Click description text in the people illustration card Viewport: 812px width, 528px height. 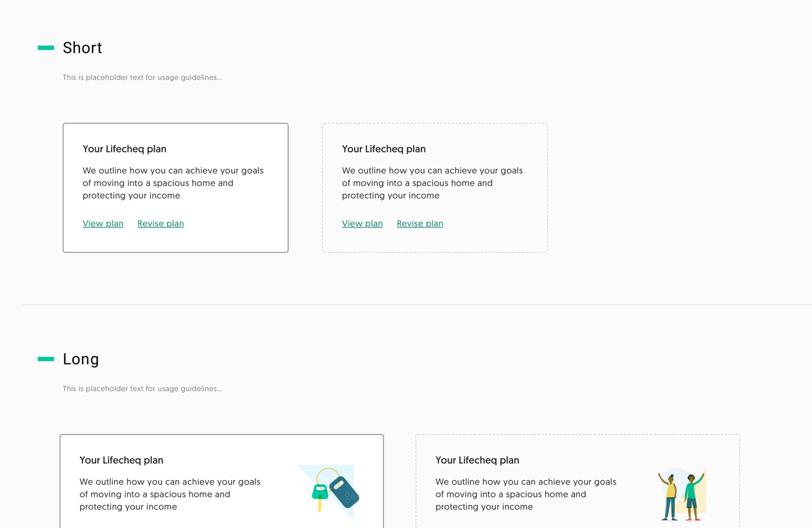click(526, 494)
